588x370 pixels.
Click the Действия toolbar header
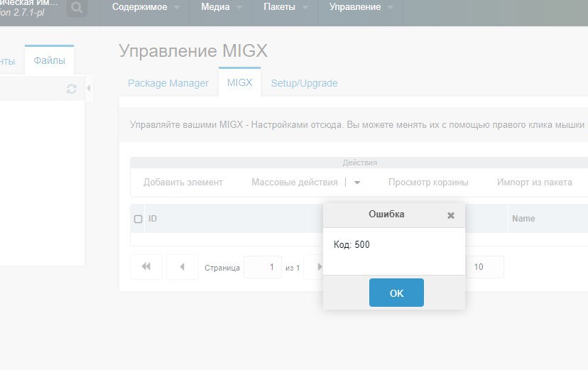[x=359, y=163]
